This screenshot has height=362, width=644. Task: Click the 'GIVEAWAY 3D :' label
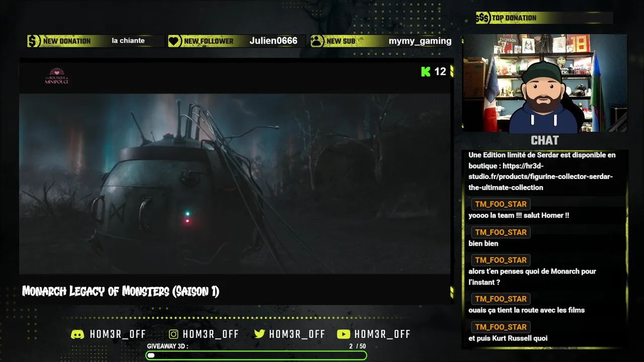[168, 346]
